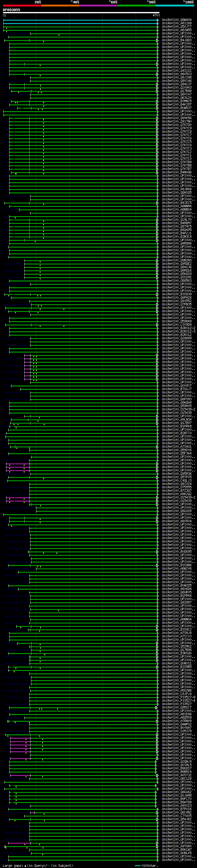The image size is (197, 868).
Task: Click the UniRef100_Q8VI46 hit label
Action: click(177, 81)
